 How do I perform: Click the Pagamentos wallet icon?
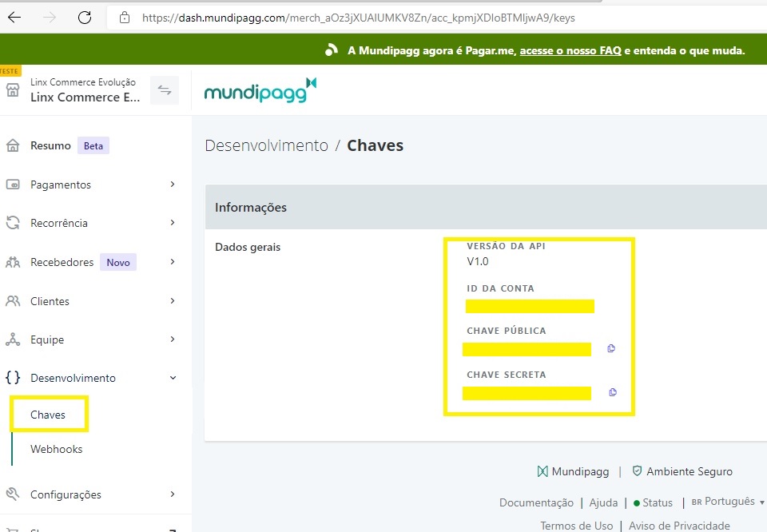[x=13, y=185]
